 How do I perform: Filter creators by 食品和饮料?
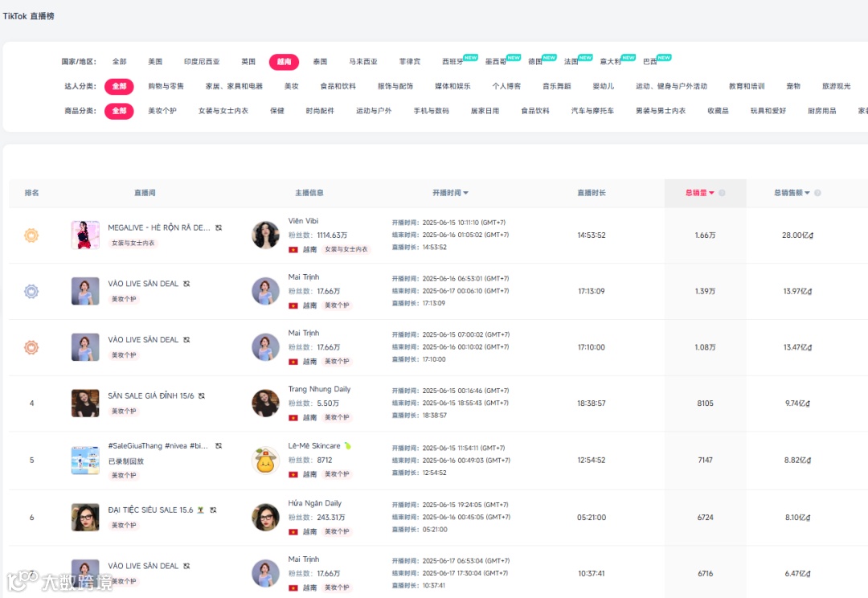pos(338,86)
